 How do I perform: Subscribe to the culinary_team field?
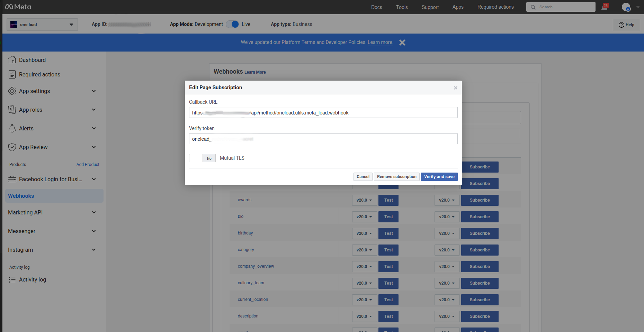pyautogui.click(x=480, y=283)
